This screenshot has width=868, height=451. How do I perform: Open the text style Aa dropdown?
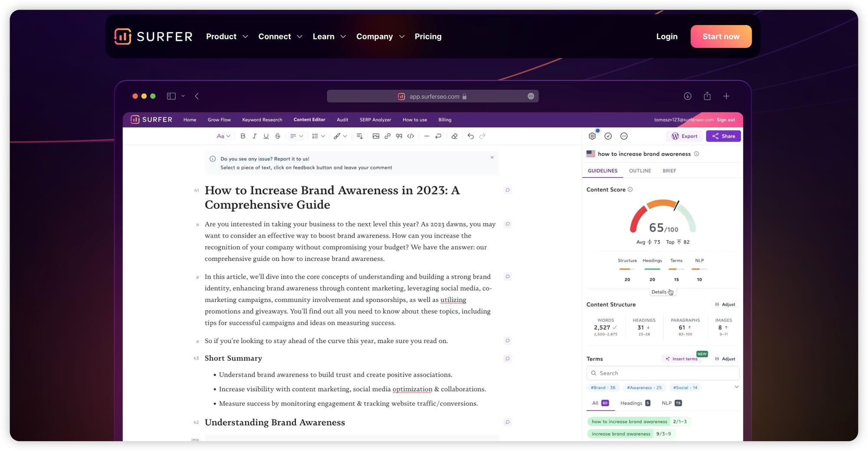(224, 136)
